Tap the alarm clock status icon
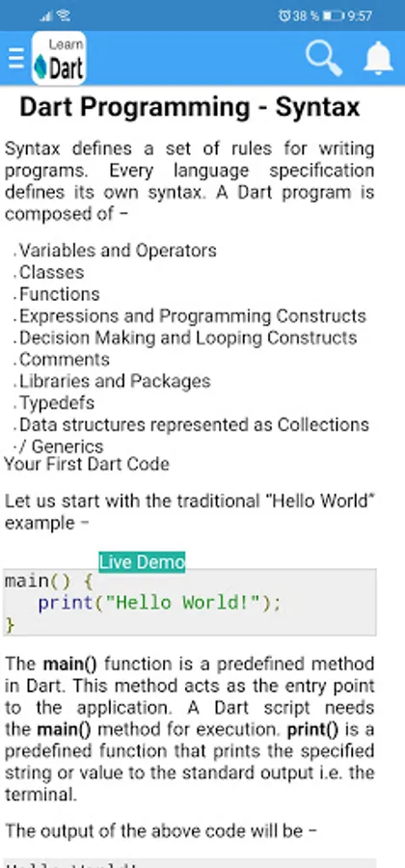This screenshot has height=868, width=405. pyautogui.click(x=284, y=16)
